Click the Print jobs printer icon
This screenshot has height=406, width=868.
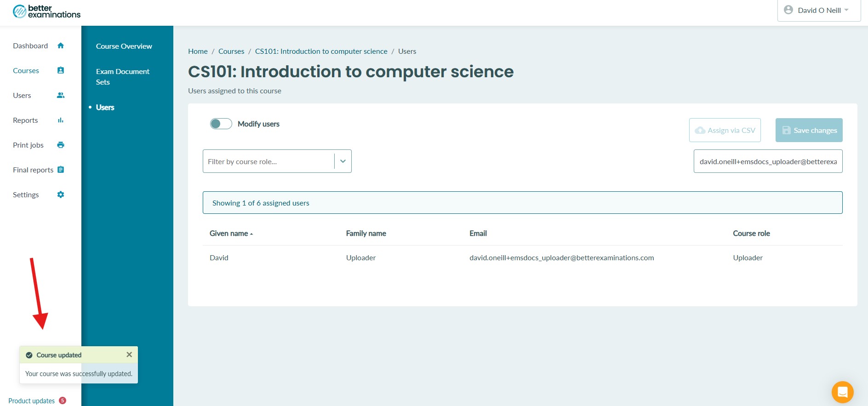click(x=61, y=145)
